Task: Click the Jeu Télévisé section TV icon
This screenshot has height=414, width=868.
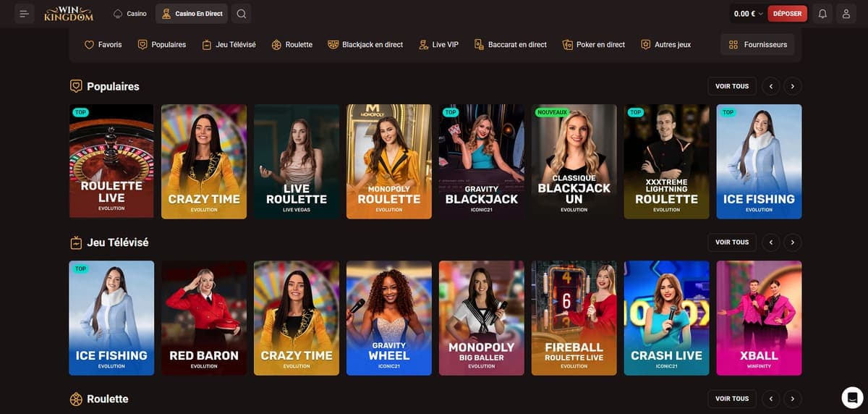Action: 76,242
